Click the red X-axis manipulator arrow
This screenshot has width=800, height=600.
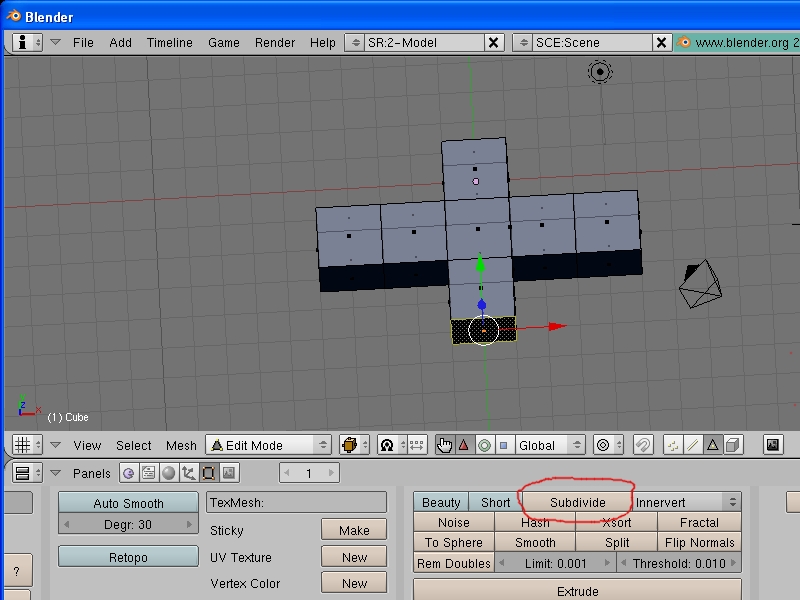pyautogui.click(x=557, y=326)
